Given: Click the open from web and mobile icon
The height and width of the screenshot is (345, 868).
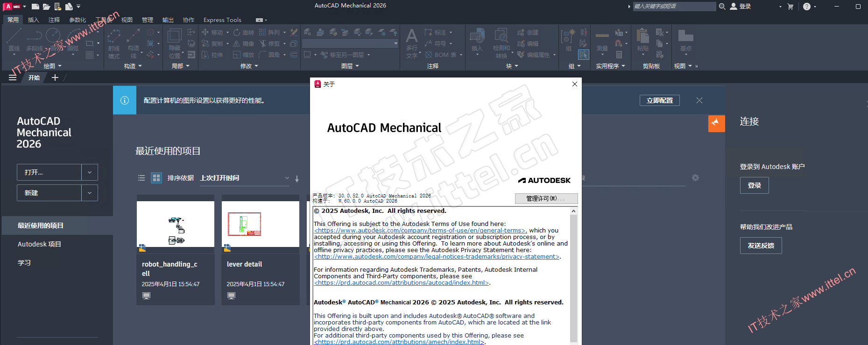Looking at the screenshot, I should 57,7.
